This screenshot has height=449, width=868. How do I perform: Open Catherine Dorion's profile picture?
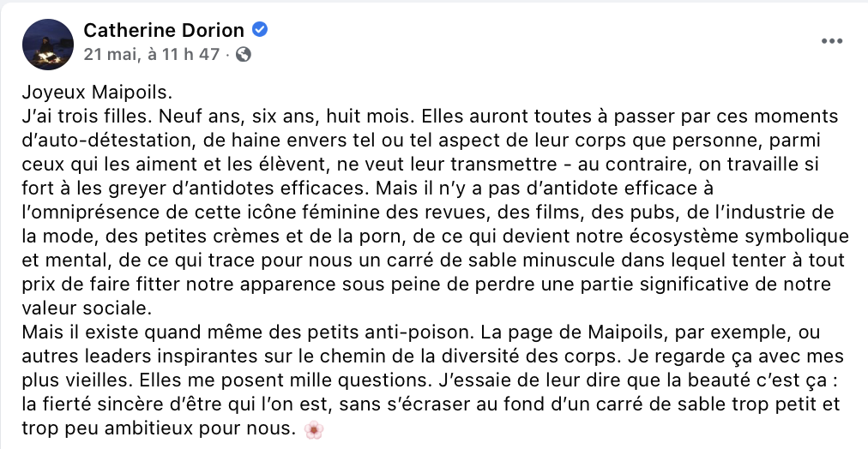click(x=48, y=45)
